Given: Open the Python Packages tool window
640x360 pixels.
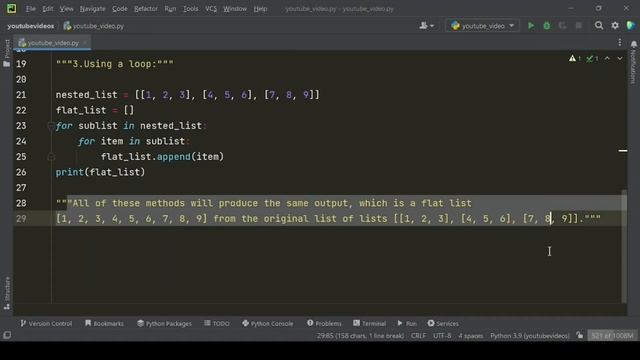Looking at the screenshot, I should (164, 323).
